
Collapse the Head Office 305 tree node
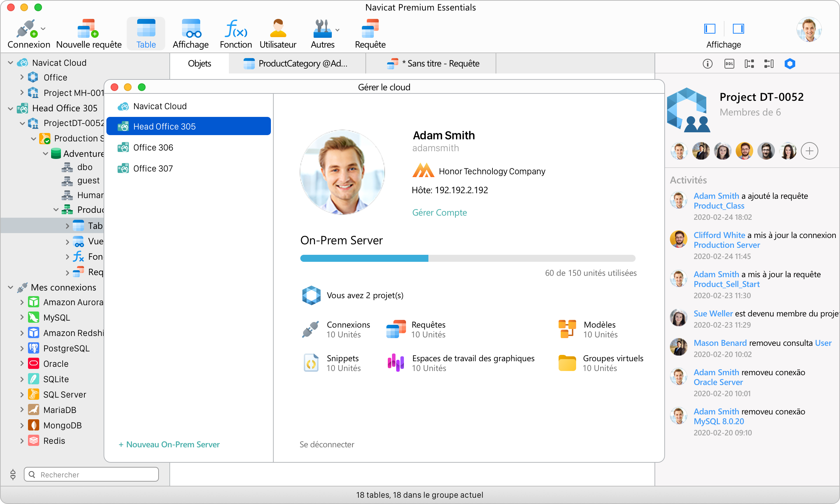10,108
